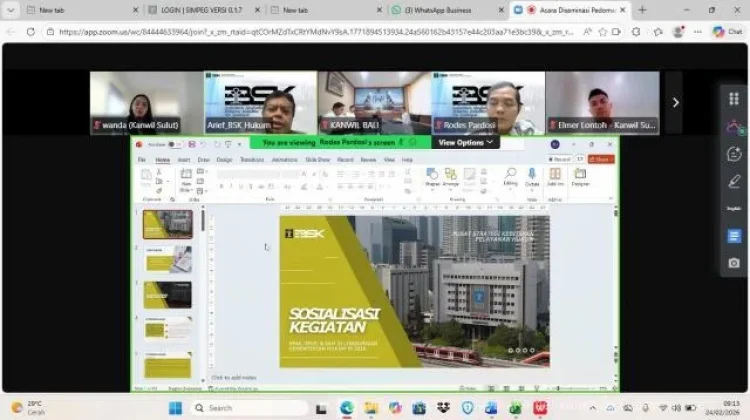
Task: Click the English language button in sidebar
Action: click(734, 209)
